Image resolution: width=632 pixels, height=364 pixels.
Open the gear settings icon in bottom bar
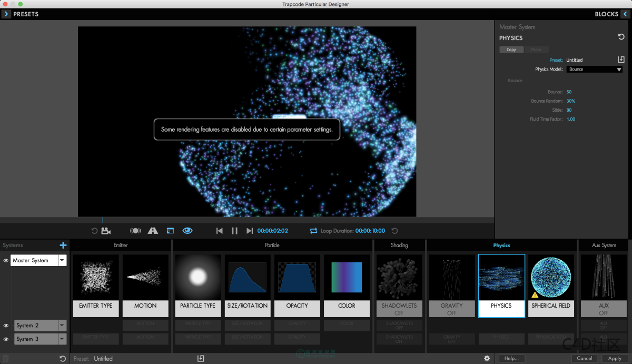487,358
